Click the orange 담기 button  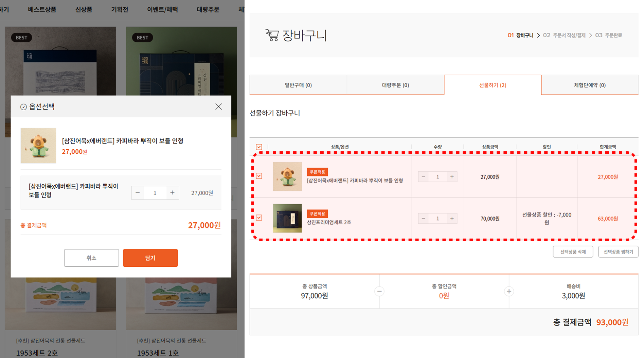coord(150,258)
